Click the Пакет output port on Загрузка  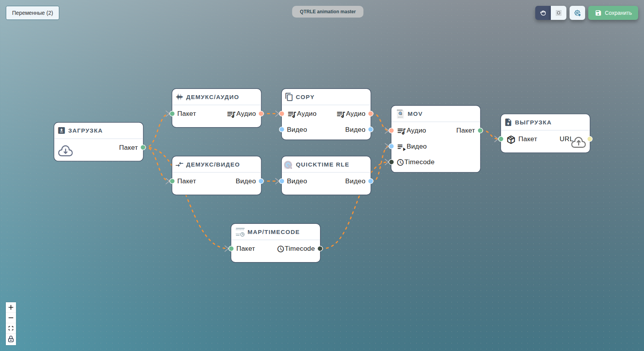point(143,147)
